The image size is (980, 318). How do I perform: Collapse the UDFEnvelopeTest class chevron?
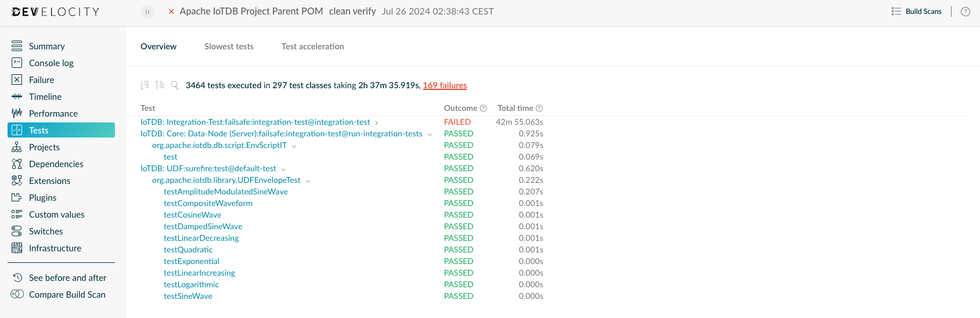[x=308, y=181]
